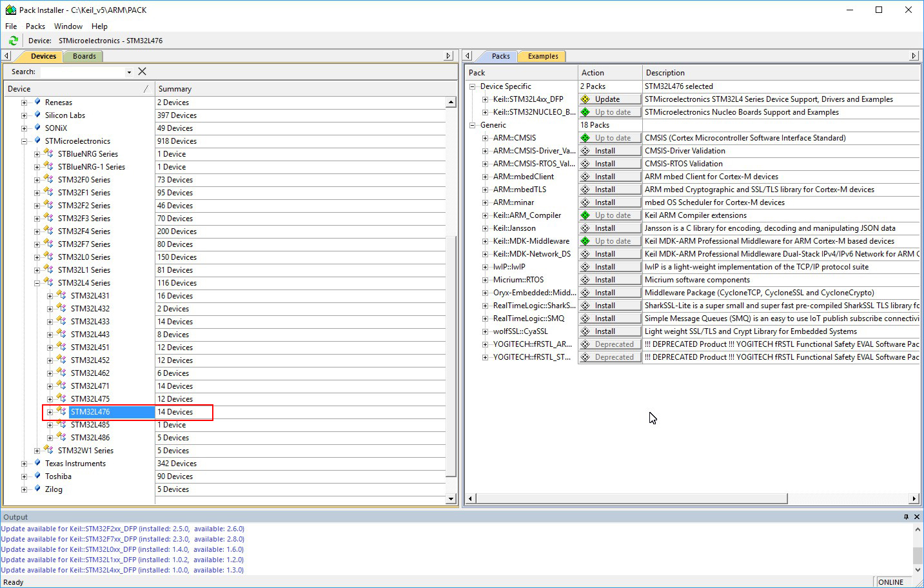This screenshot has width=924, height=588.
Task: Close the Output panel
Action: point(917,517)
